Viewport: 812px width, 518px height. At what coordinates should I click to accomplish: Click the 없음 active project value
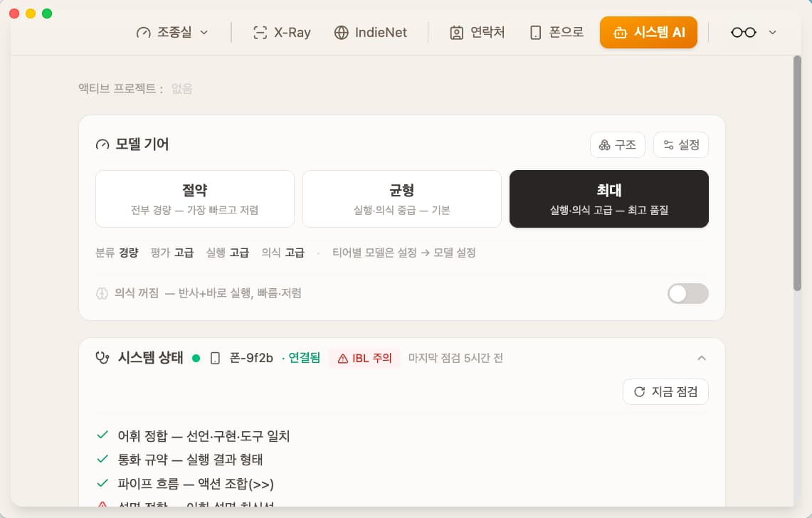pos(181,88)
